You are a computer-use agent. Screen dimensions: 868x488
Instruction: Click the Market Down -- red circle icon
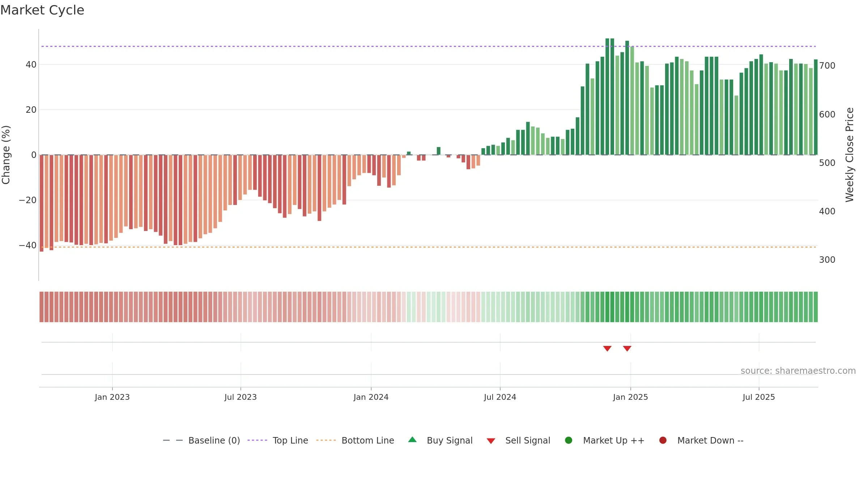[x=663, y=440]
